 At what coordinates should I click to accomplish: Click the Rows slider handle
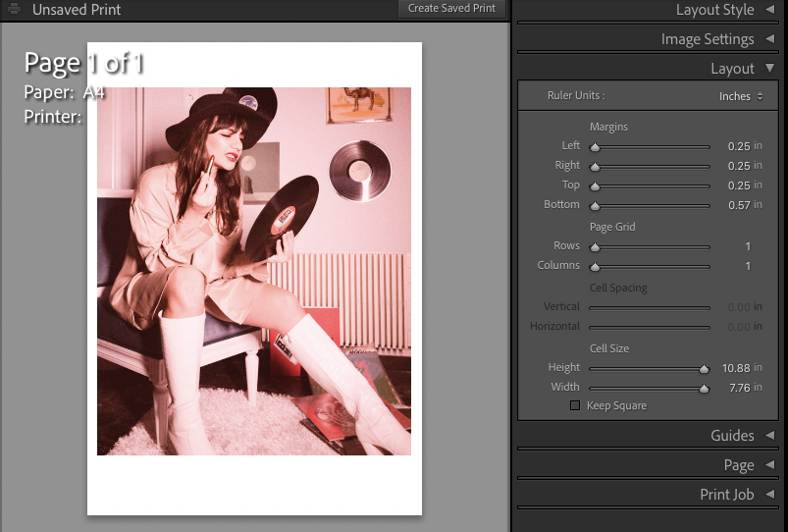tap(595, 247)
